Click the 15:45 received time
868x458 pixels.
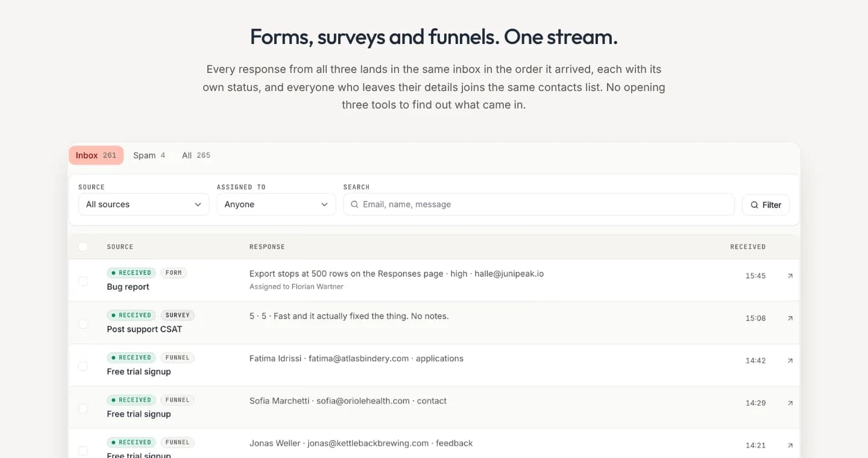(x=755, y=276)
